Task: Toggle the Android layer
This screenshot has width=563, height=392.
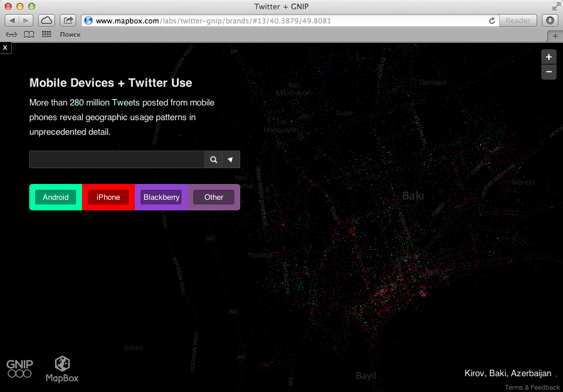Action: click(56, 197)
